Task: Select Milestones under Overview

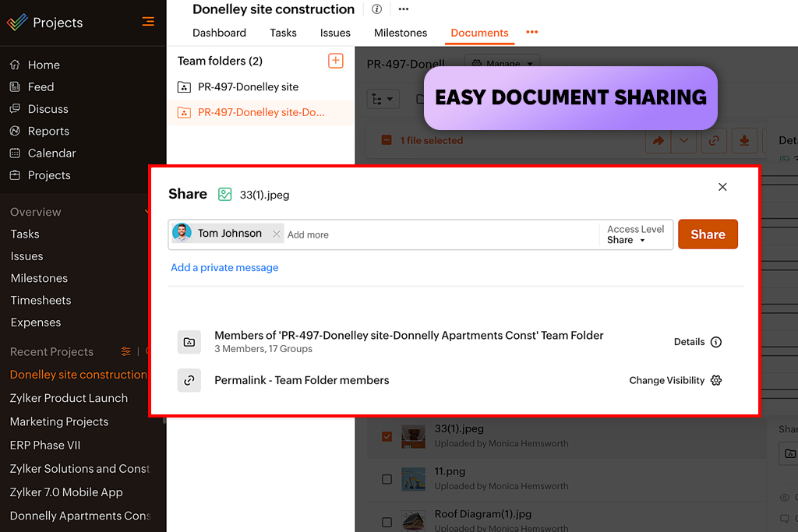Action: [39, 278]
